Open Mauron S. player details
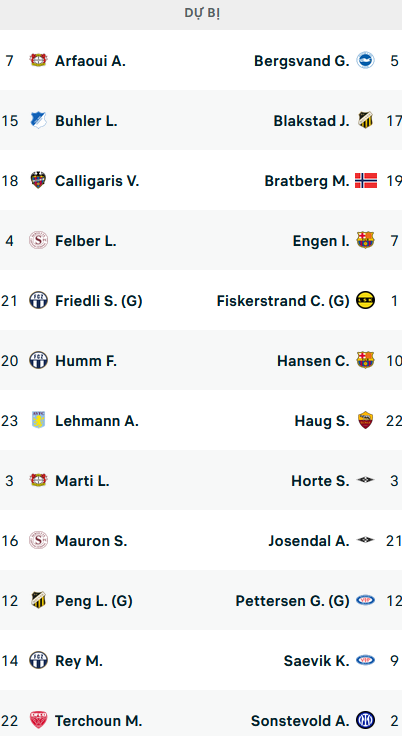This screenshot has width=402, height=736. tap(91, 541)
